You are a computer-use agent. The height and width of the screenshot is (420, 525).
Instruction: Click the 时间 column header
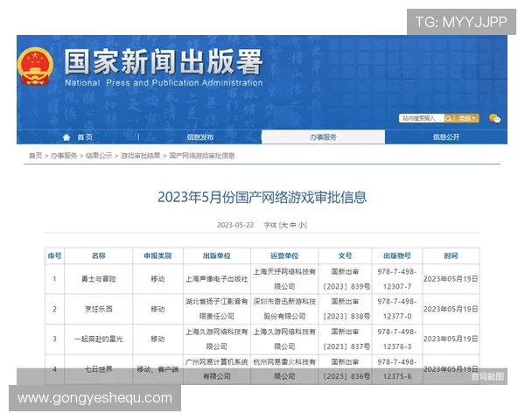pyautogui.click(x=451, y=255)
